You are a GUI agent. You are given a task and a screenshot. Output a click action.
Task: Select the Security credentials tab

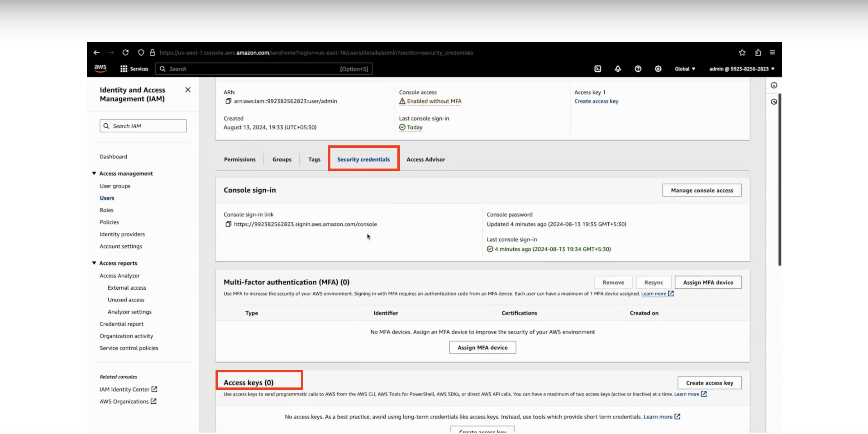(363, 159)
